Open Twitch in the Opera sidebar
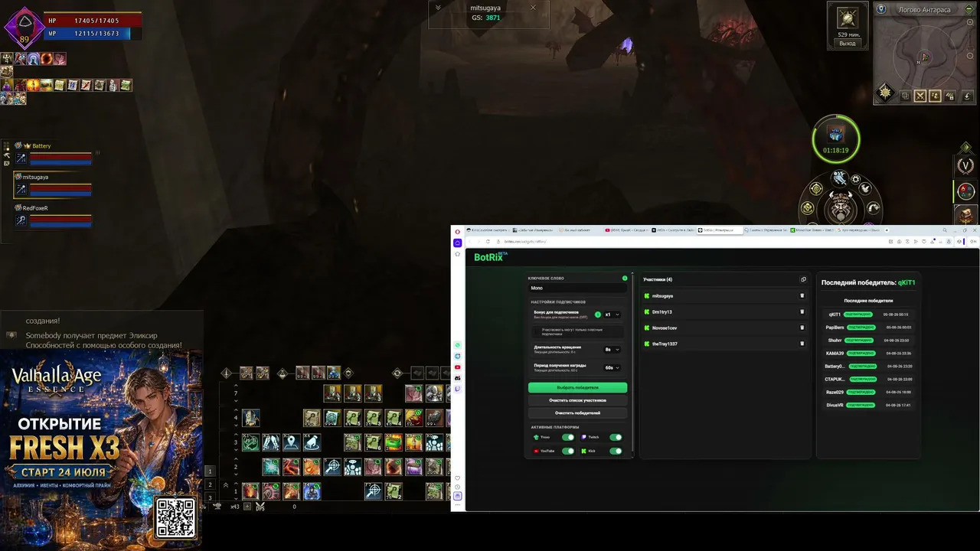The image size is (980, 551). [x=458, y=389]
